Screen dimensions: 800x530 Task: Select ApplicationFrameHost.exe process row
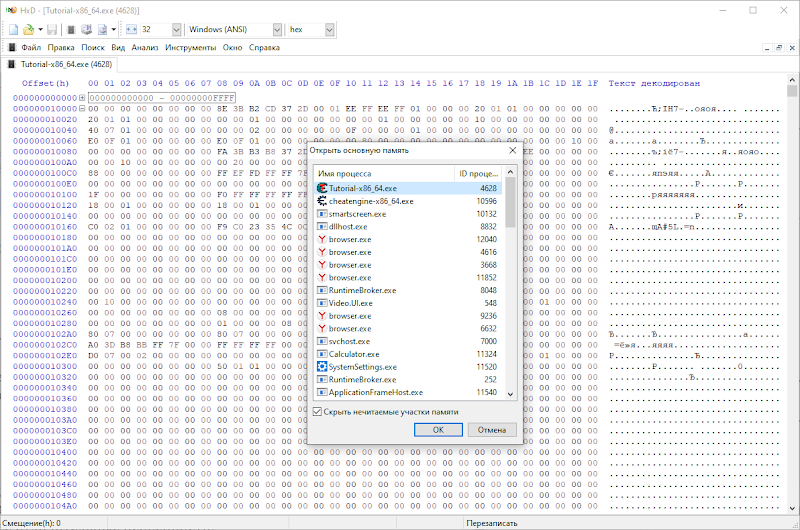click(408, 392)
